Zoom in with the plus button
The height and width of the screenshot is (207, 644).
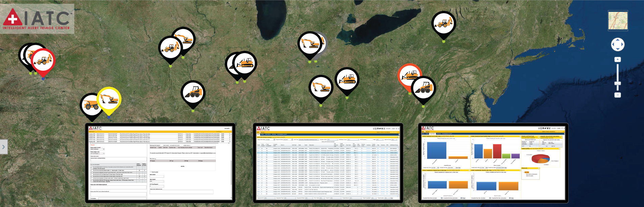coord(618,60)
